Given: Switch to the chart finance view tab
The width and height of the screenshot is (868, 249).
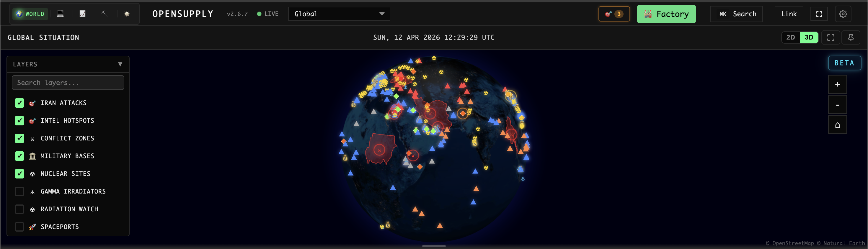Looking at the screenshot, I should [x=83, y=14].
